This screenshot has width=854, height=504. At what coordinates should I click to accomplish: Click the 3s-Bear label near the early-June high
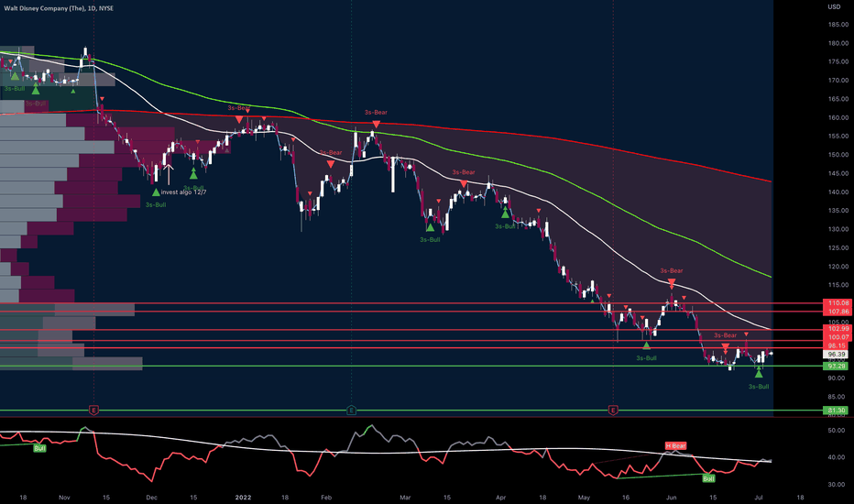click(671, 271)
